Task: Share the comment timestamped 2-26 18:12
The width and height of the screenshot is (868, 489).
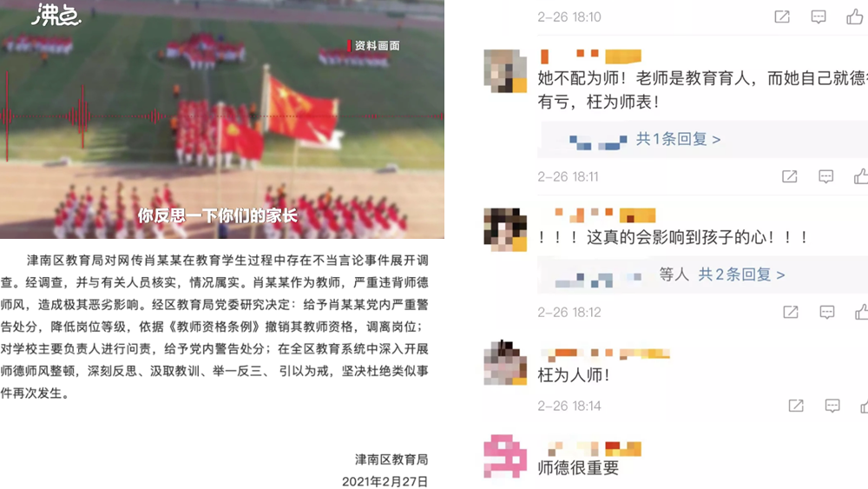Action: tap(791, 313)
